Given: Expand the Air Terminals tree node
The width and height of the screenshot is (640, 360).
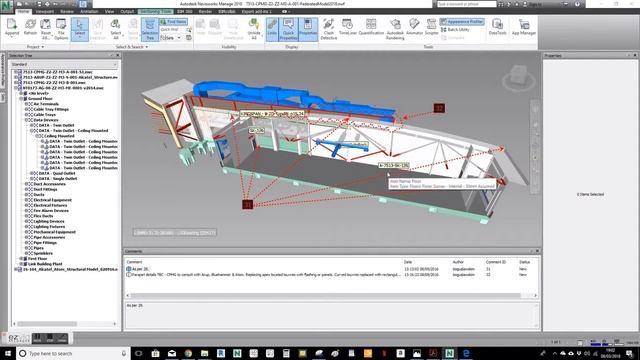Looking at the screenshot, I should point(26,104).
